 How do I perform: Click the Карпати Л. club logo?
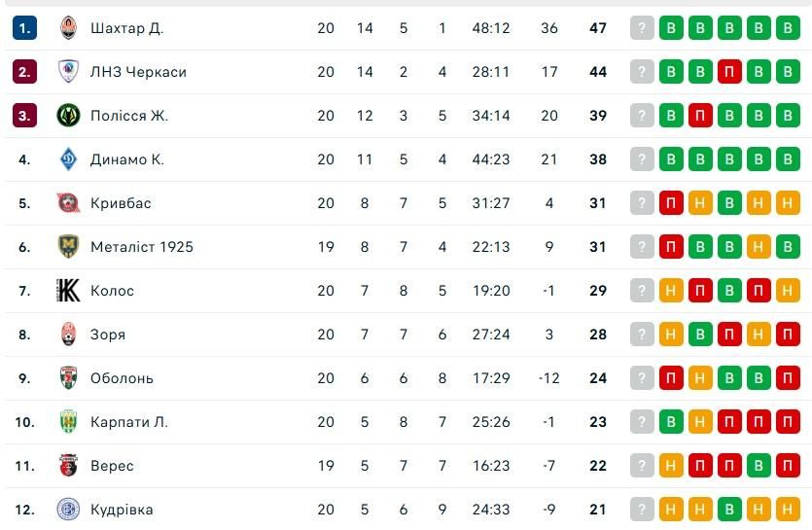click(68, 422)
